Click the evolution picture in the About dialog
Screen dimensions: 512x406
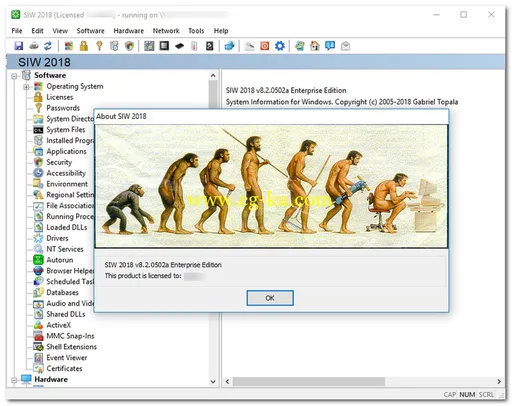coord(271,186)
